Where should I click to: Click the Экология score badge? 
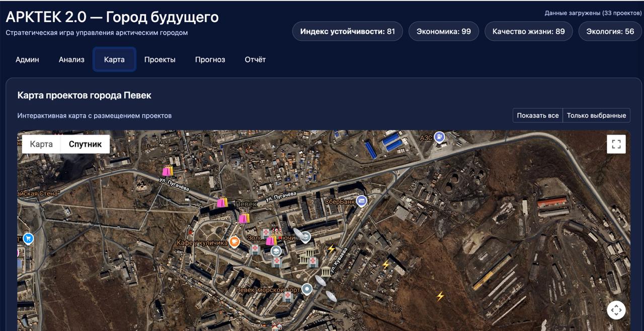pyautogui.click(x=610, y=31)
